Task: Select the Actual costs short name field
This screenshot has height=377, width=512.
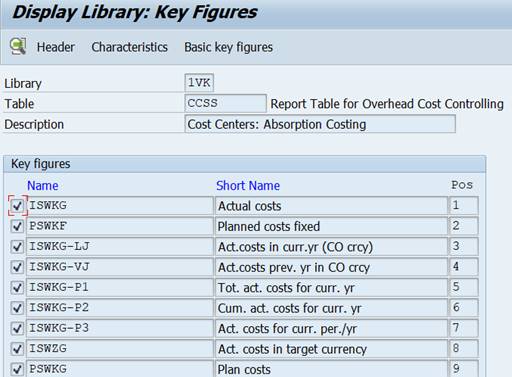Action: pyautogui.click(x=331, y=206)
